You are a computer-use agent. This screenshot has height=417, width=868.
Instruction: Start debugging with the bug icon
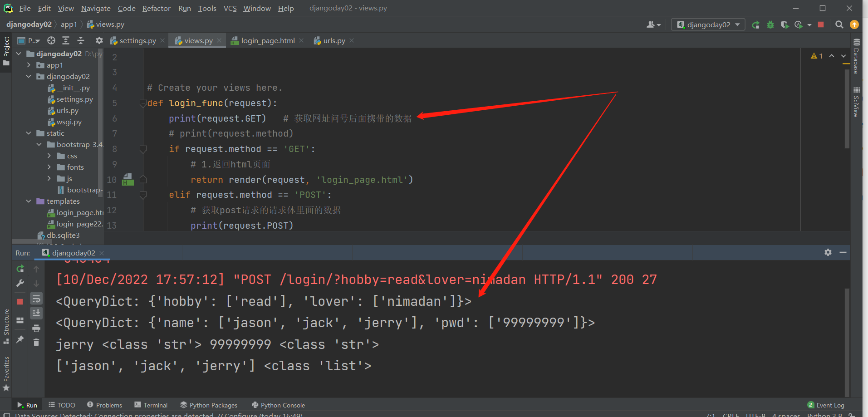point(770,25)
